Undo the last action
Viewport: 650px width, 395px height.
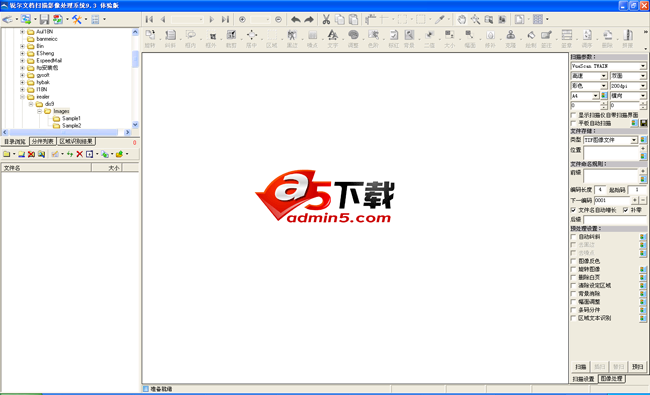tap(296, 19)
